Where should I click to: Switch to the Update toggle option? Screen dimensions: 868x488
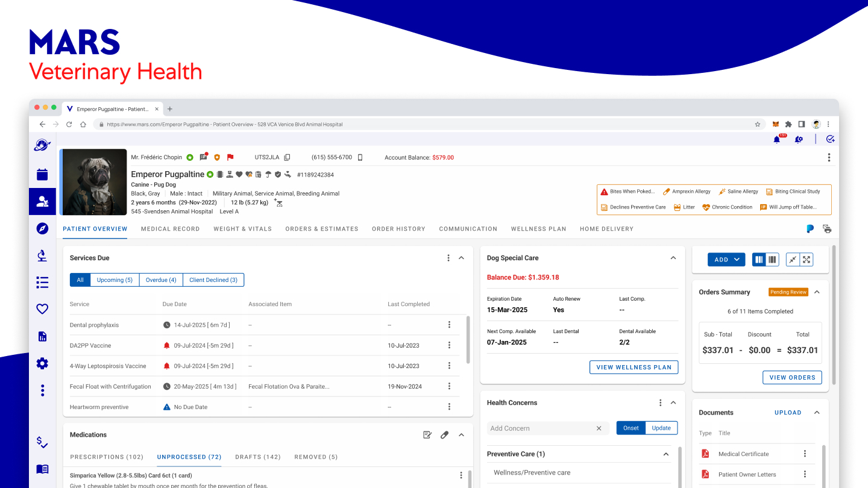(661, 428)
